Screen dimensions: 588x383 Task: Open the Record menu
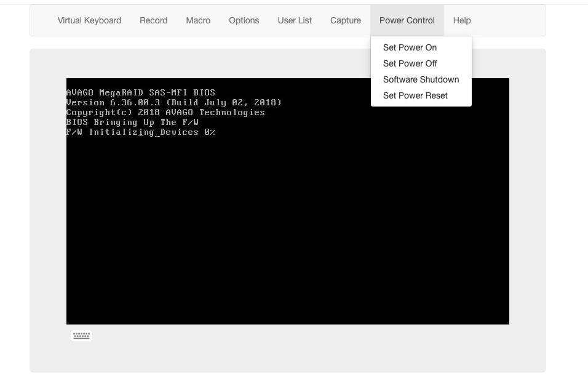tap(153, 20)
